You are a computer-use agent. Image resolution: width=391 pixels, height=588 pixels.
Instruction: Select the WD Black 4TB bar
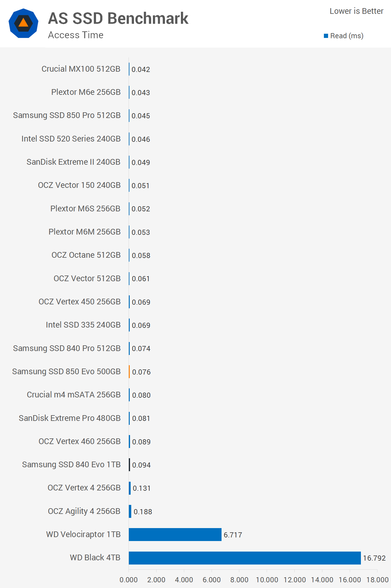[x=245, y=558]
